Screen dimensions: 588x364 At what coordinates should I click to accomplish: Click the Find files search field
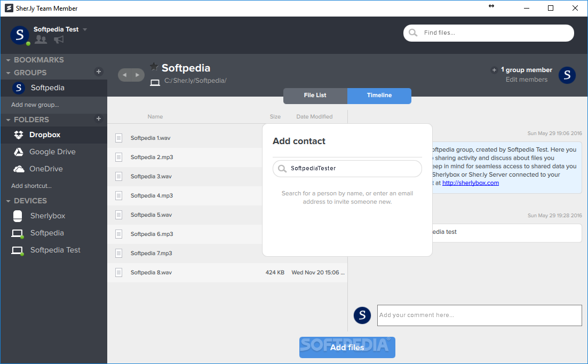(488, 33)
